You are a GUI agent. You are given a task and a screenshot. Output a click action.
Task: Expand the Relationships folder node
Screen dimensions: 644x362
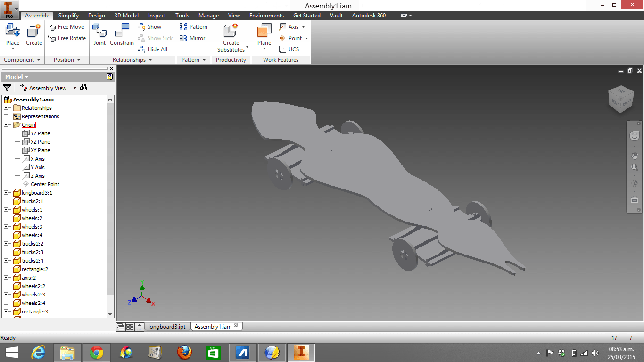[x=6, y=108]
